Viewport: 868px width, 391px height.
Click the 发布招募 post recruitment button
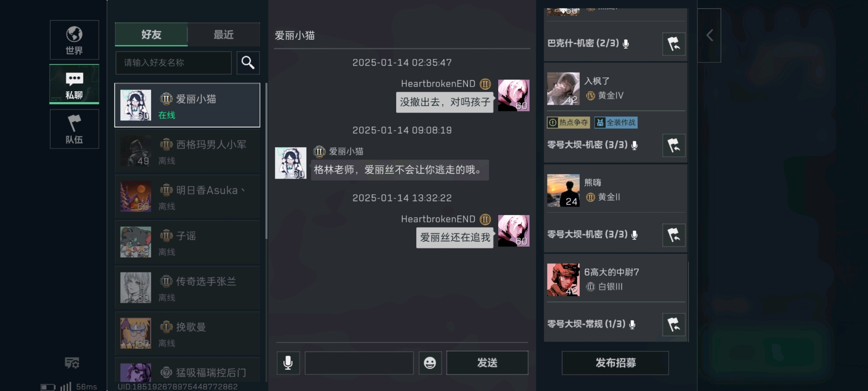pyautogui.click(x=615, y=363)
